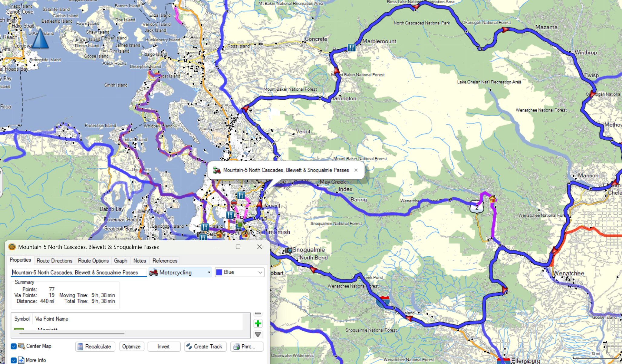Click the restaurant icon at Marblemount

[x=351, y=47]
